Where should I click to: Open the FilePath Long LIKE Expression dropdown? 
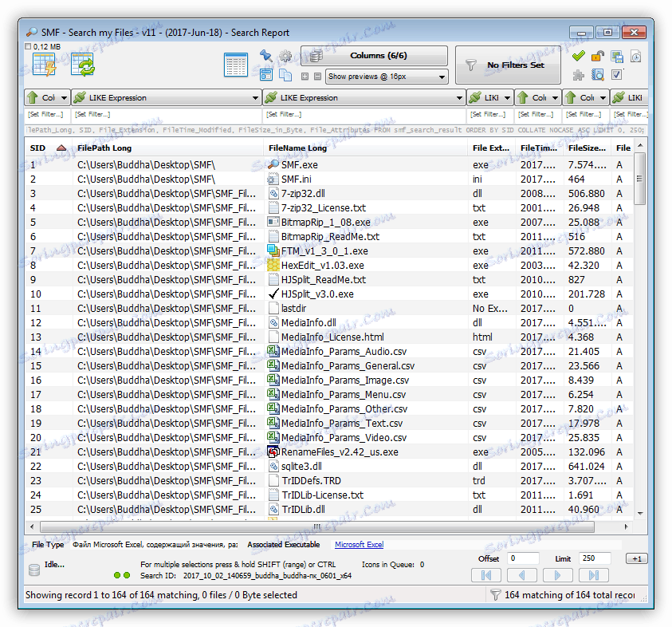167,98
